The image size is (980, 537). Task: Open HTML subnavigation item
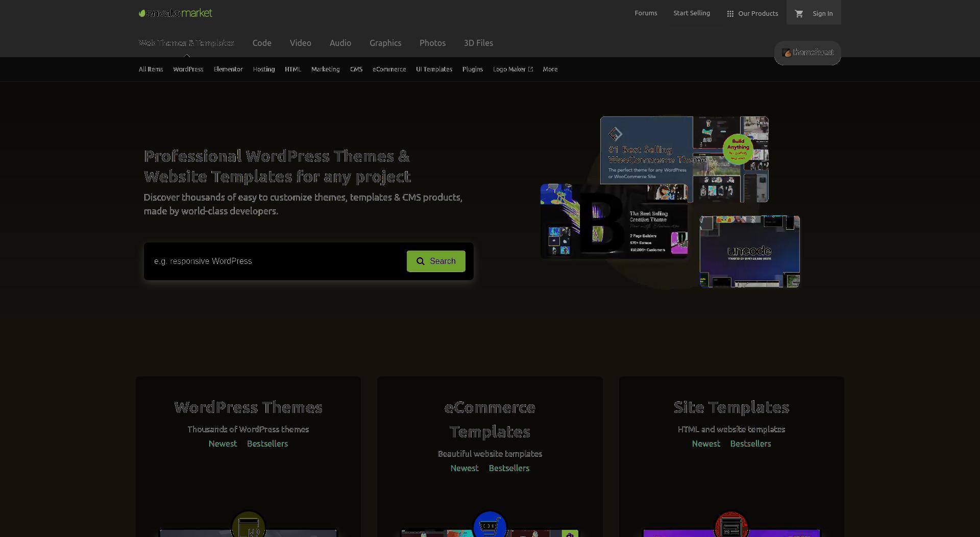(293, 69)
